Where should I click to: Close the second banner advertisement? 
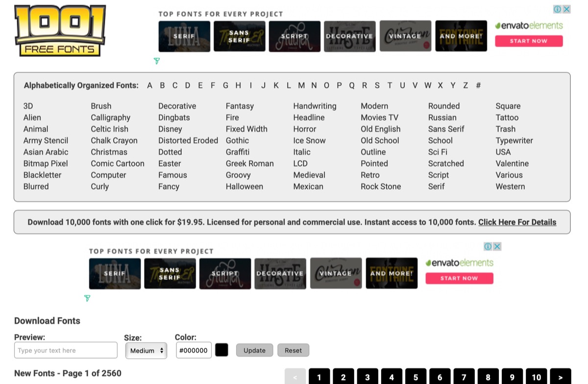(x=497, y=246)
